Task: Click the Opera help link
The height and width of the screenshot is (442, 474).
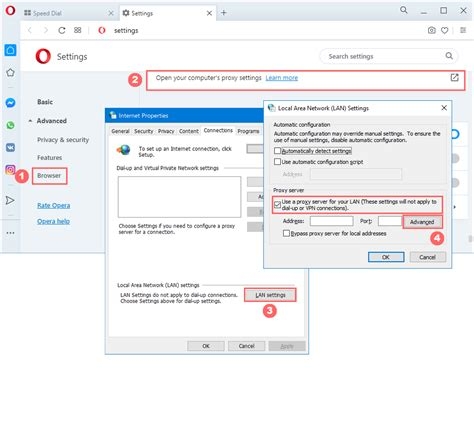Action: [x=54, y=221]
